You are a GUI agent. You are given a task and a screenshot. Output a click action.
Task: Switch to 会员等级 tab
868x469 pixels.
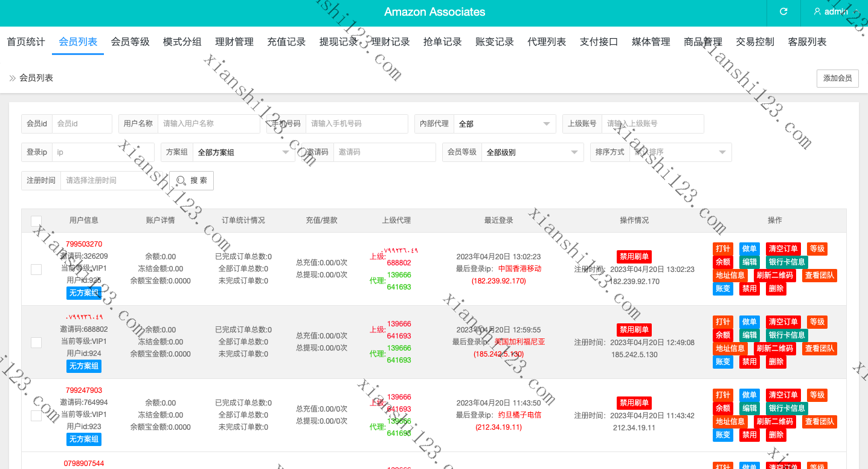pos(130,42)
